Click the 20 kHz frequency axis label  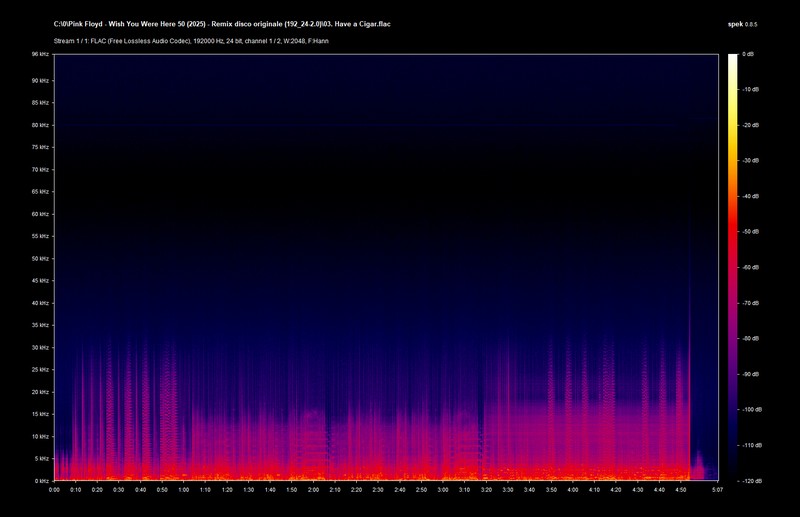40,392
